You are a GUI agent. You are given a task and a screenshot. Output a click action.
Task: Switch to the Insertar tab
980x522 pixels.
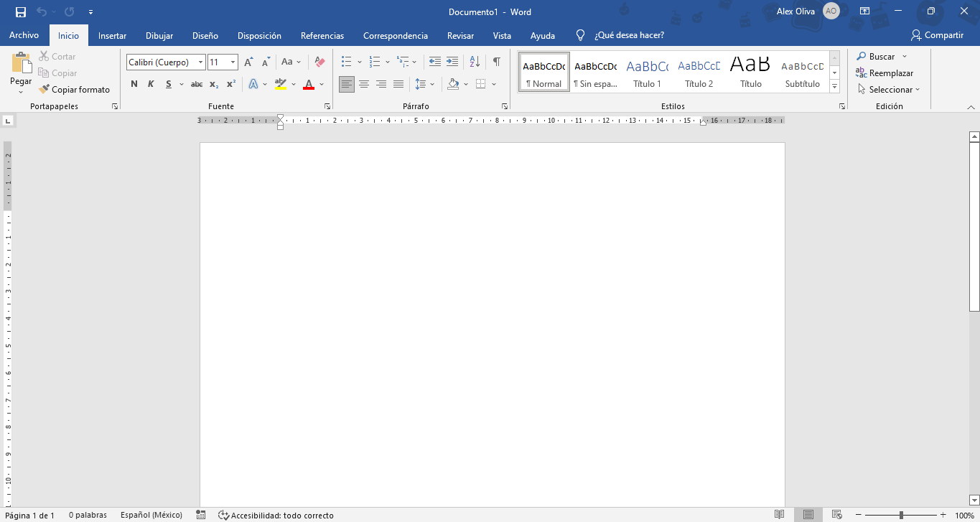tap(111, 35)
